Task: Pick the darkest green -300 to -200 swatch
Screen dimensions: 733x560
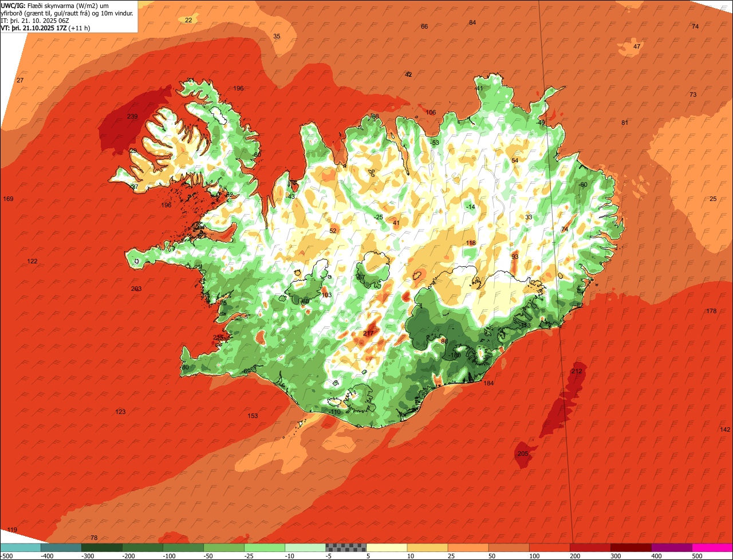Action: 101,547
